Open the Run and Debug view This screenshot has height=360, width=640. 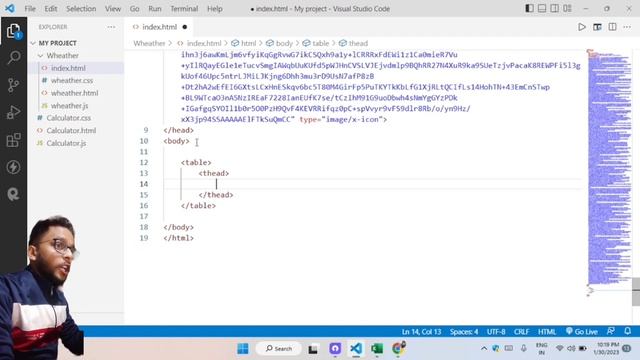pos(13,112)
